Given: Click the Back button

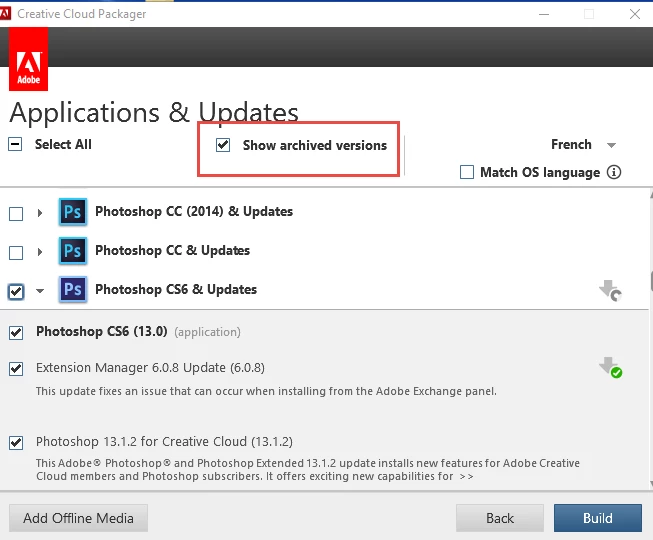Looking at the screenshot, I should [500, 518].
